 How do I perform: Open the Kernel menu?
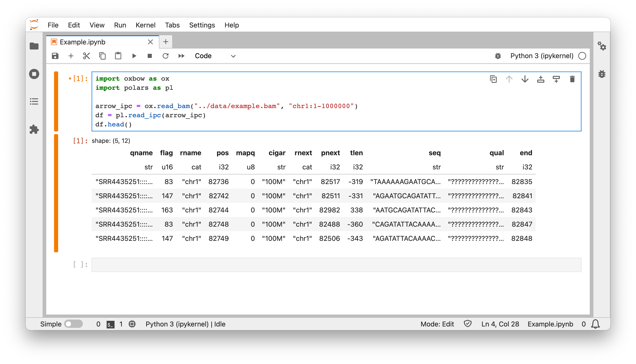pyautogui.click(x=146, y=25)
